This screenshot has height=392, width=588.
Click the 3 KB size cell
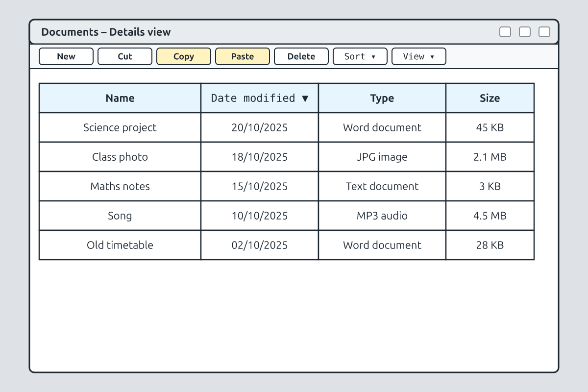point(490,186)
